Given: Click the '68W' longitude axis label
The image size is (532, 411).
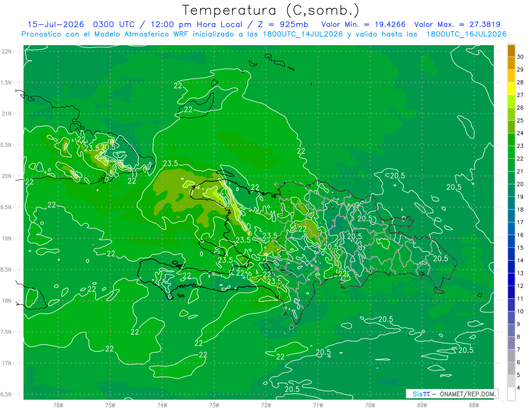Looking at the screenshot, I should click(473, 405).
